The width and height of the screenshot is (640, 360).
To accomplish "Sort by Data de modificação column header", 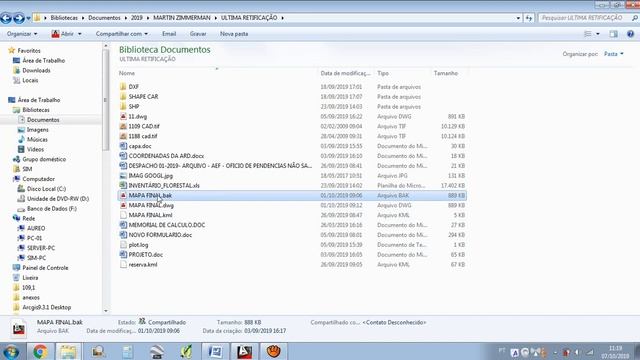I will tap(345, 73).
